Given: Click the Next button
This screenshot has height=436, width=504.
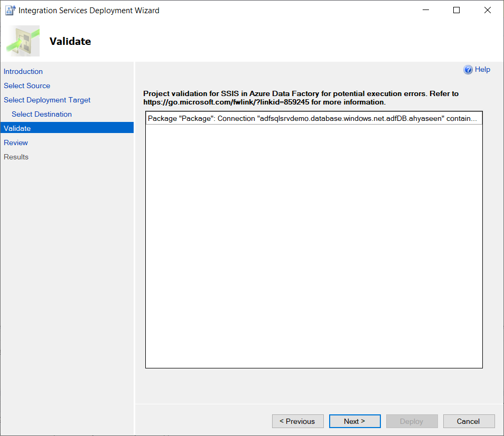Looking at the screenshot, I should [354, 421].
